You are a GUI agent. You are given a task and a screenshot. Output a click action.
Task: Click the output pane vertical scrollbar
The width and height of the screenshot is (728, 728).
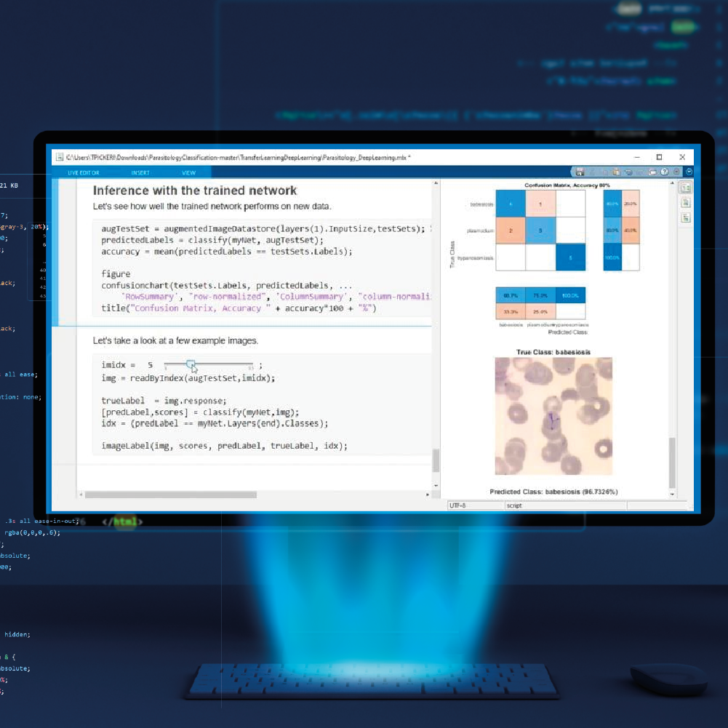(672, 462)
